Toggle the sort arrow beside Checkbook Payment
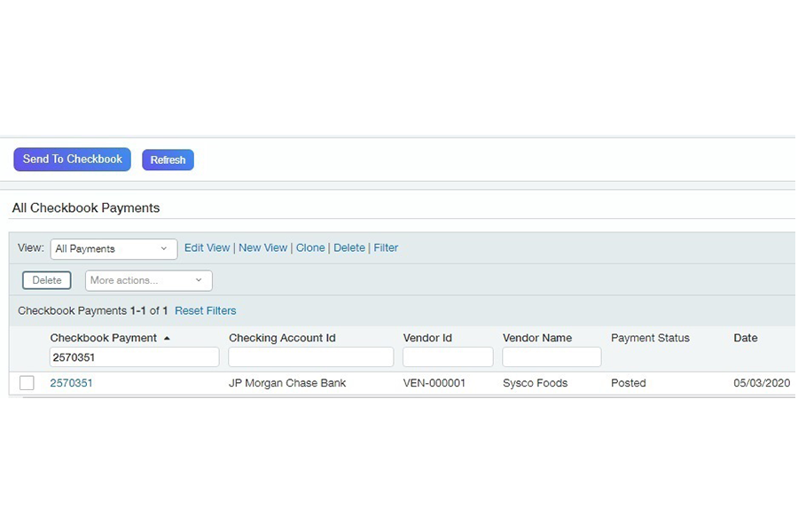Image resolution: width=798 pixels, height=532 pixels. coord(167,339)
